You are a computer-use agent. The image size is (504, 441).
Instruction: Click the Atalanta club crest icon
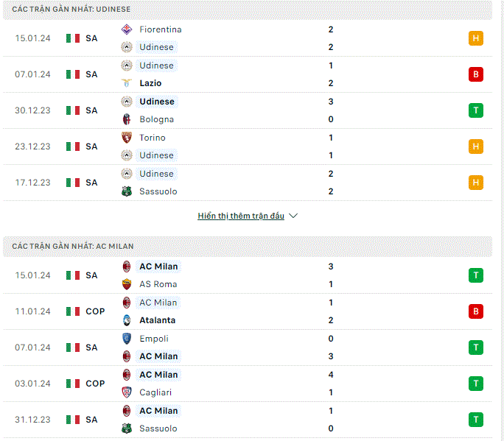coord(127,320)
